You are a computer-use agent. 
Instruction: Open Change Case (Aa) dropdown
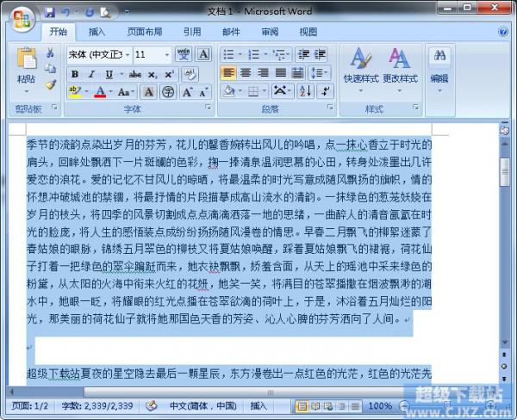(126, 92)
